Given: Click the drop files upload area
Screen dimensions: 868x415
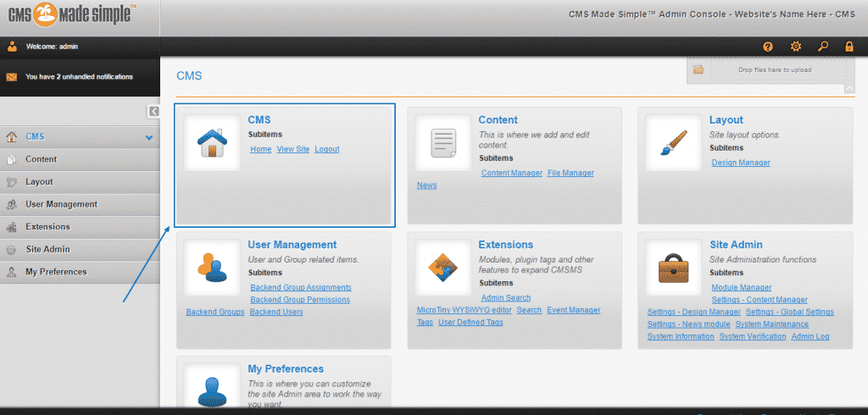Looking at the screenshot, I should click(x=774, y=70).
